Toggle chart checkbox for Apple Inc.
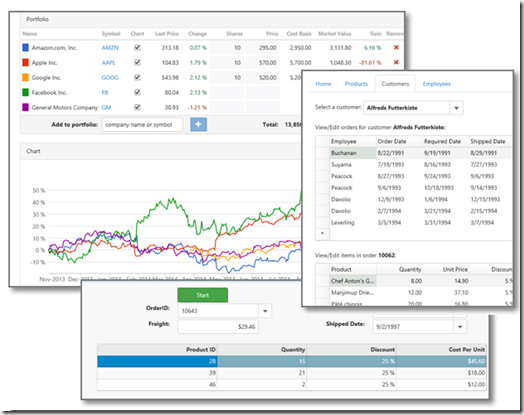524x415 pixels. point(137,62)
